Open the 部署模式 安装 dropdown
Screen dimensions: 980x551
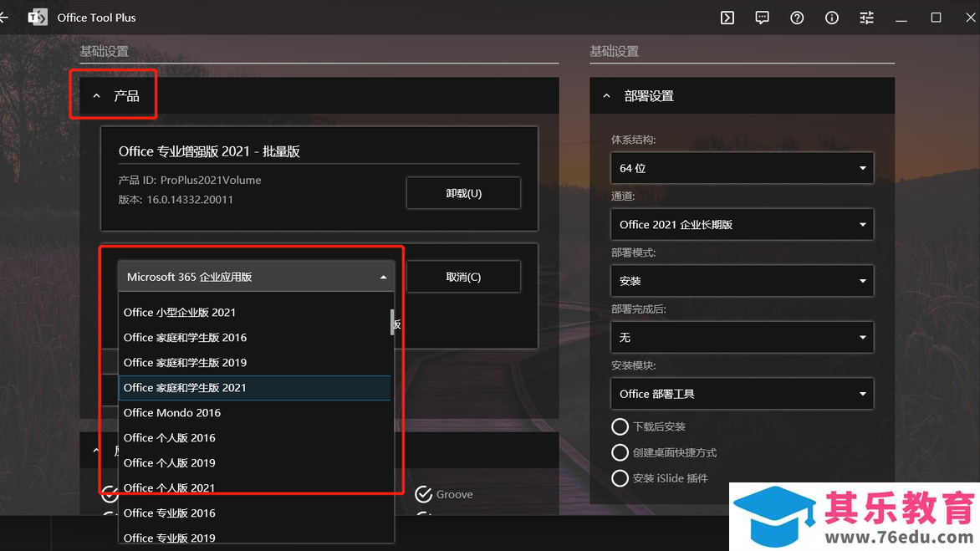coord(742,280)
